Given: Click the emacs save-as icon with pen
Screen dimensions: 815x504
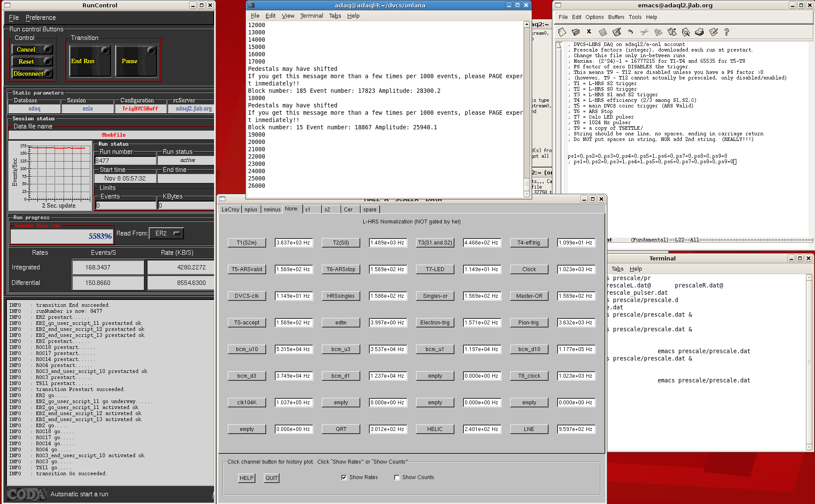Looking at the screenshot, I should point(616,32).
